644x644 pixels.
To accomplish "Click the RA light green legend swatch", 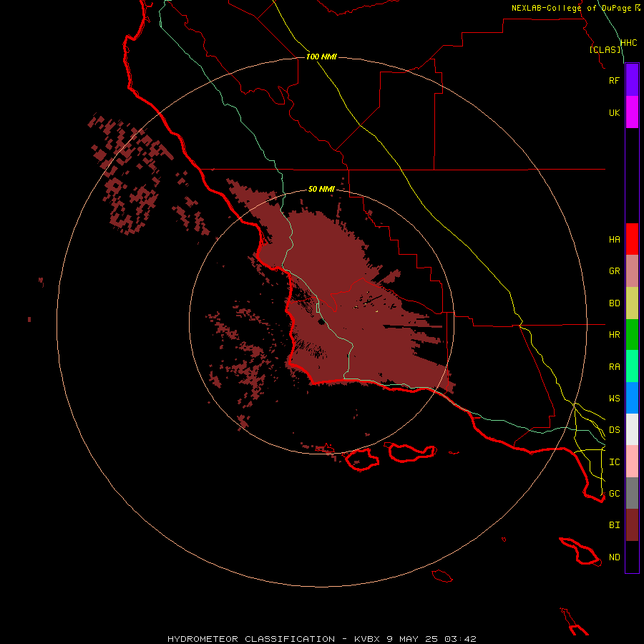I will pos(632,366).
